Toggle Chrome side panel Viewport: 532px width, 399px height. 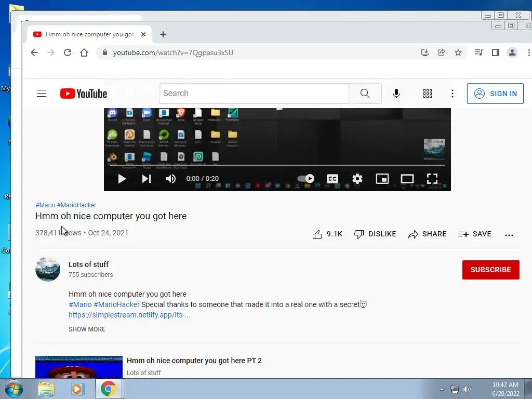496,52
